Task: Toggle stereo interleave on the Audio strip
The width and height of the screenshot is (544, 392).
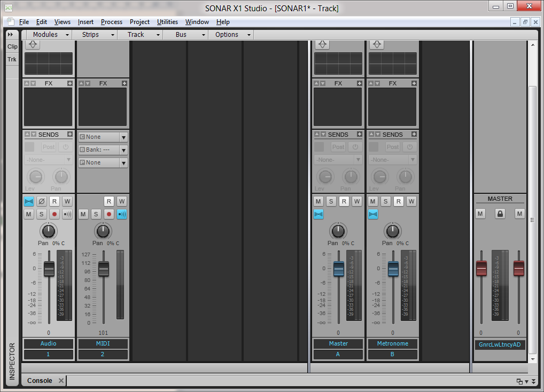Action: (29, 201)
